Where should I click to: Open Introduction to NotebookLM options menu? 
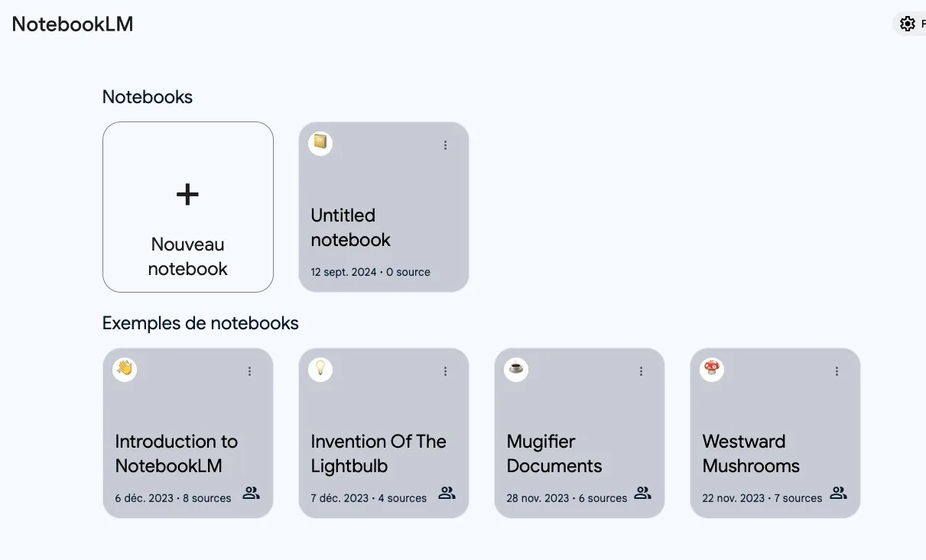tap(250, 371)
